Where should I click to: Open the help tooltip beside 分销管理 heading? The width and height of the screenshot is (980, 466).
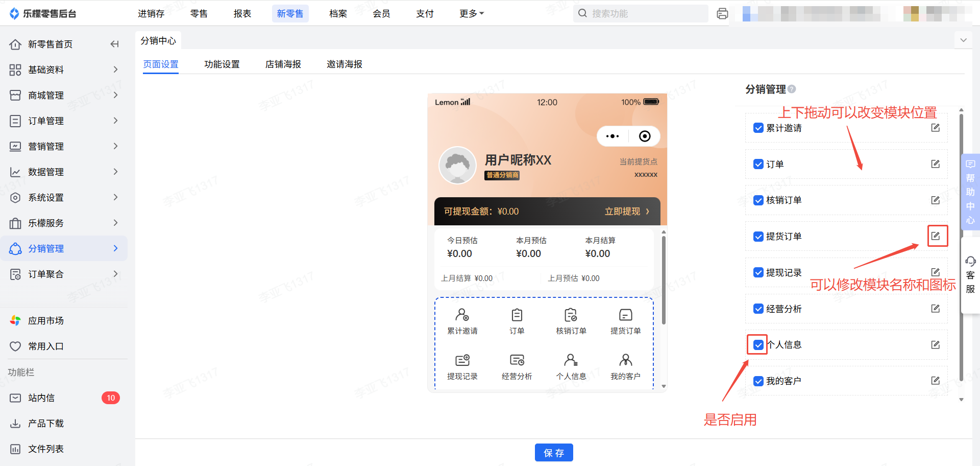(x=792, y=89)
